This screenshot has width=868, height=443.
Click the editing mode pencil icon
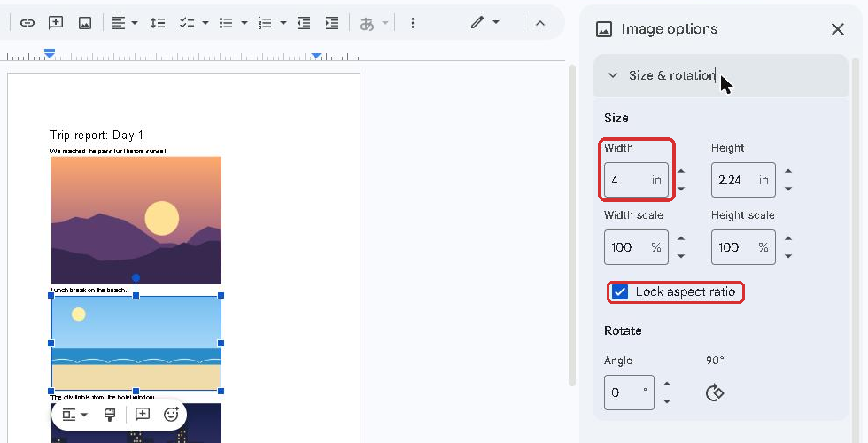click(x=477, y=22)
